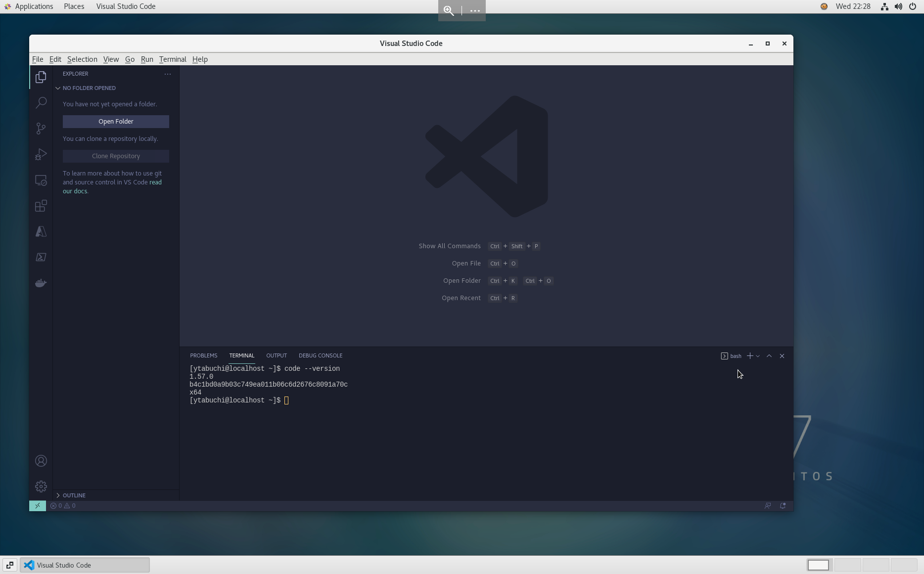Open the Azure view icon
The height and width of the screenshot is (574, 924).
(41, 231)
